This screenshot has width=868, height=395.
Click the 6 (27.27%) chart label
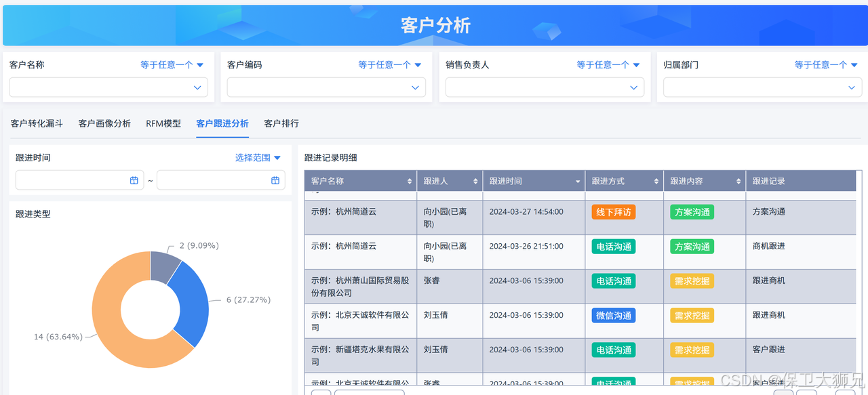(x=249, y=299)
